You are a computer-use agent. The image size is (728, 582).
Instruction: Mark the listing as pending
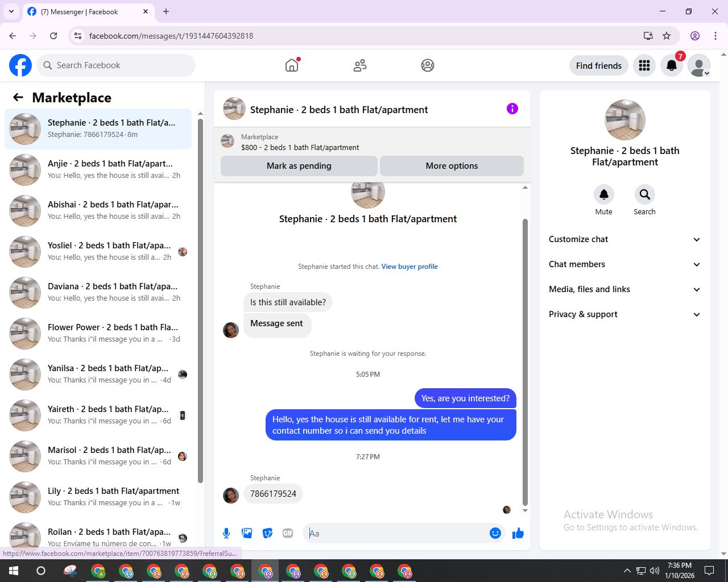pyautogui.click(x=299, y=166)
